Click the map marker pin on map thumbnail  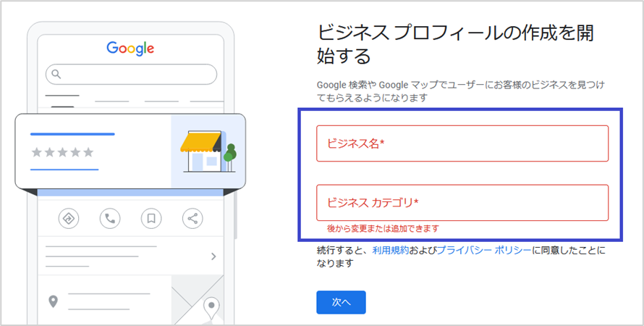[x=211, y=309]
